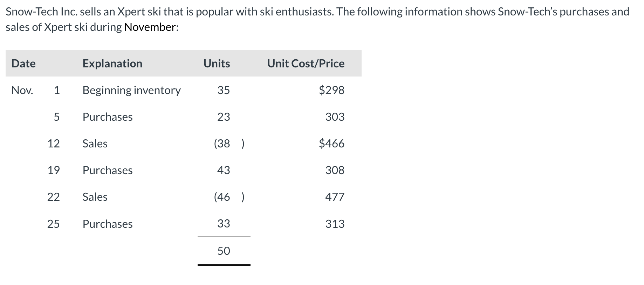Click the 43 units purchased value
This screenshot has height=285, width=644.
pos(224,170)
